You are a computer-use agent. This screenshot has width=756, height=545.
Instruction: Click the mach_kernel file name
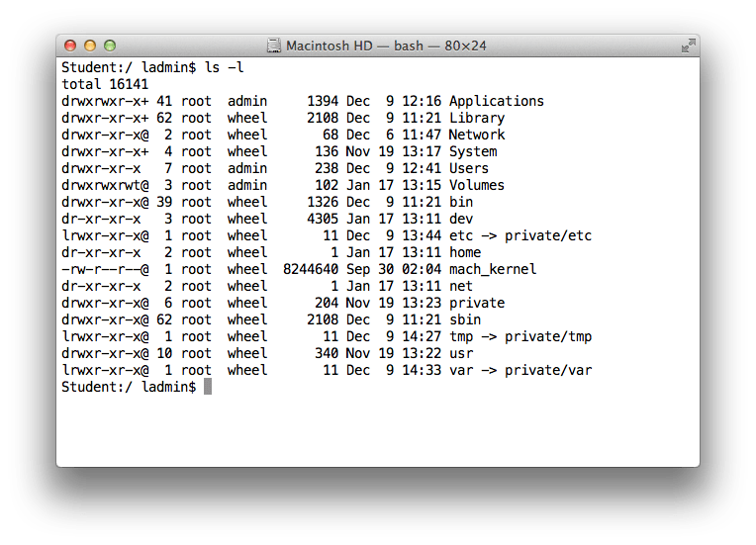click(492, 269)
